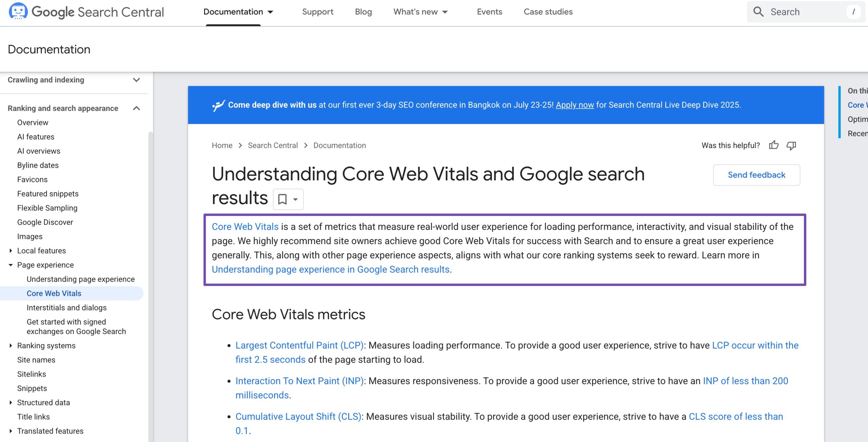
Task: Click into the Search input field
Action: click(807, 12)
